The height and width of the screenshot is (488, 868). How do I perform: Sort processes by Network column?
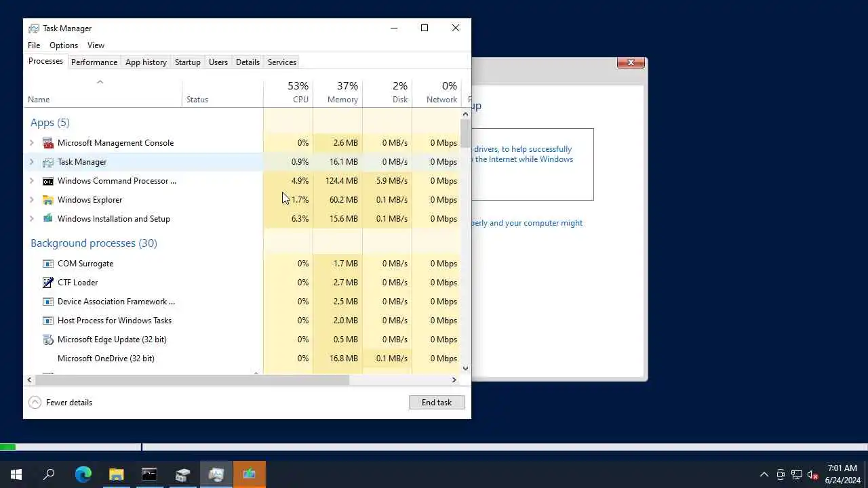pos(437,93)
